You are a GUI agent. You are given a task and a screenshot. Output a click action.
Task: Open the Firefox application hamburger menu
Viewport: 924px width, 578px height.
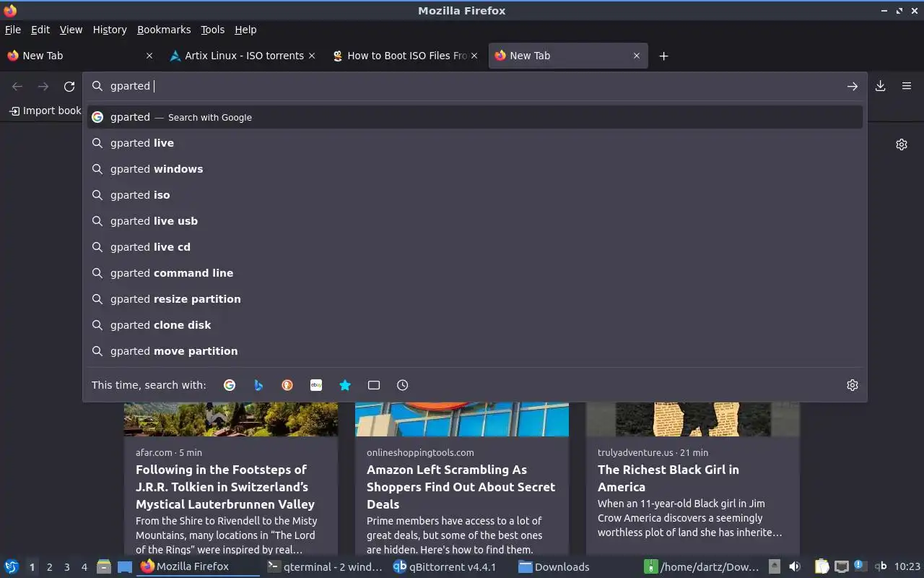906,86
